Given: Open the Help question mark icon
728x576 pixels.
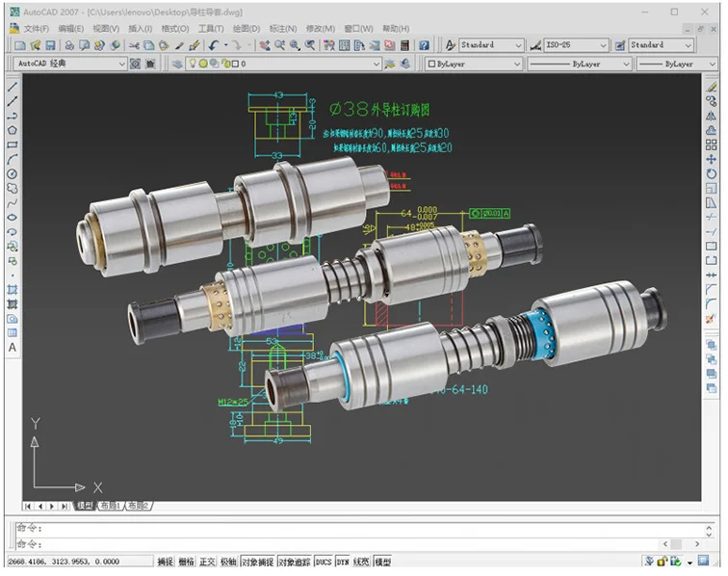Looking at the screenshot, I should [424, 45].
